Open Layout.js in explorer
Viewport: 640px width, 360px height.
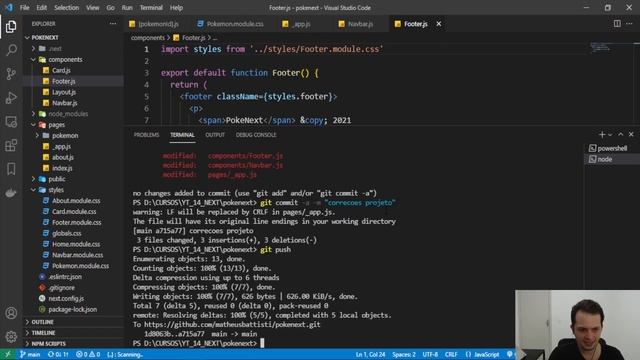[64, 92]
